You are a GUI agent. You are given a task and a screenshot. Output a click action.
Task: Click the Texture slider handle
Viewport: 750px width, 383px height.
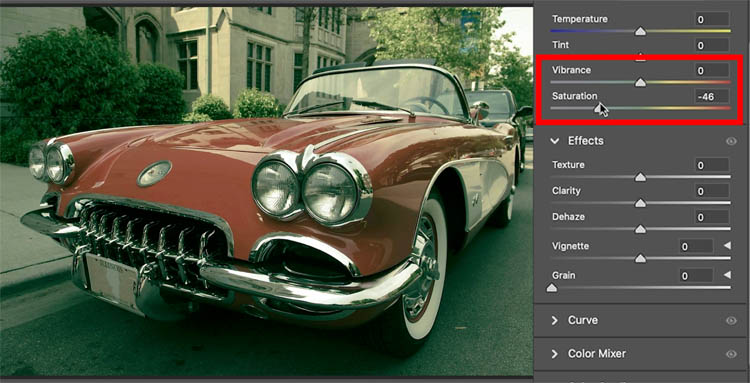640,177
